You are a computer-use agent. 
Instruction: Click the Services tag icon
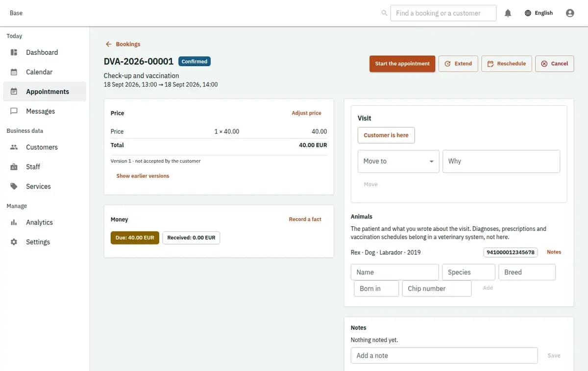point(14,186)
